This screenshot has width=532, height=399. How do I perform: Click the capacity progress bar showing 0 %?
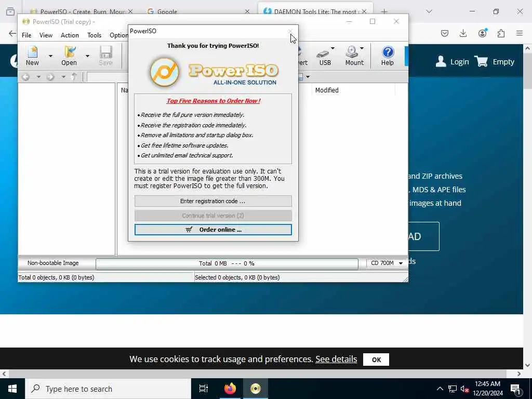point(227,263)
